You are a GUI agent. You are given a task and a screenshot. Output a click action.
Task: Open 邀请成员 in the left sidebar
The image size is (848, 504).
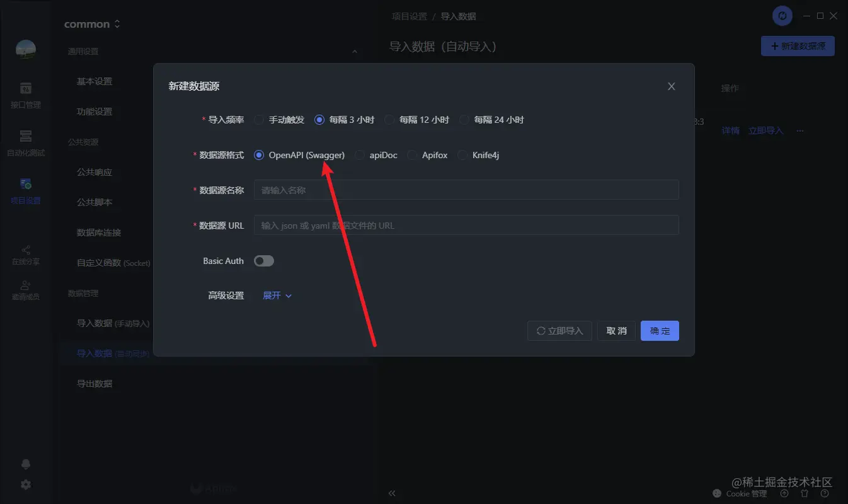point(26,290)
